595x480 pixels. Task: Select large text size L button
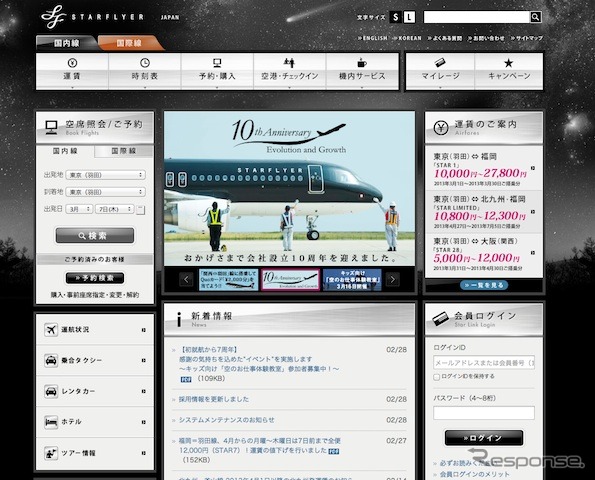tap(409, 17)
